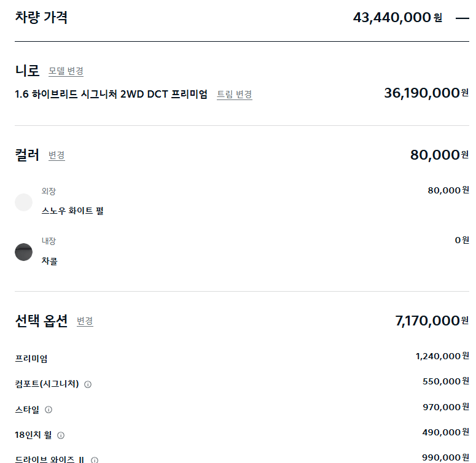The width and height of the screenshot is (476, 463).
Task: Collapse the 차량 가격 section
Action: click(x=462, y=18)
